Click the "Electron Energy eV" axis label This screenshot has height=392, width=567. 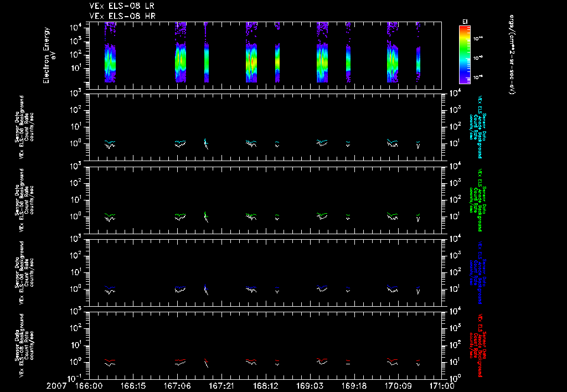pos(49,55)
